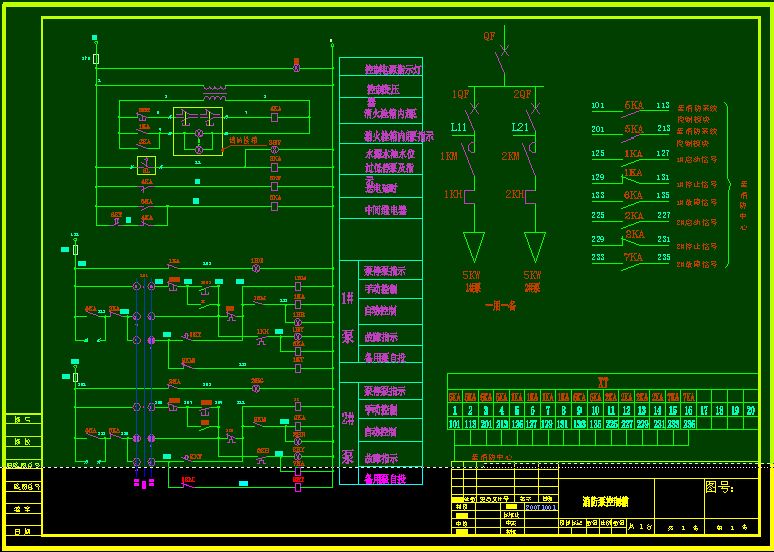The width and height of the screenshot is (774, 552).
Task: Click the right 5KW motor triangle
Action: click(x=535, y=246)
